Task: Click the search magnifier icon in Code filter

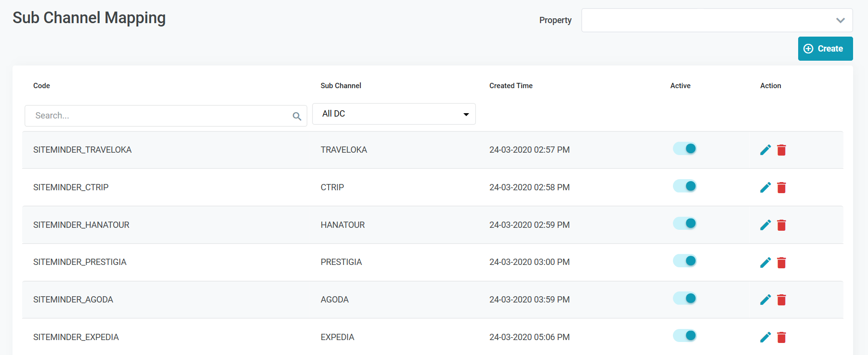Action: pos(297,116)
